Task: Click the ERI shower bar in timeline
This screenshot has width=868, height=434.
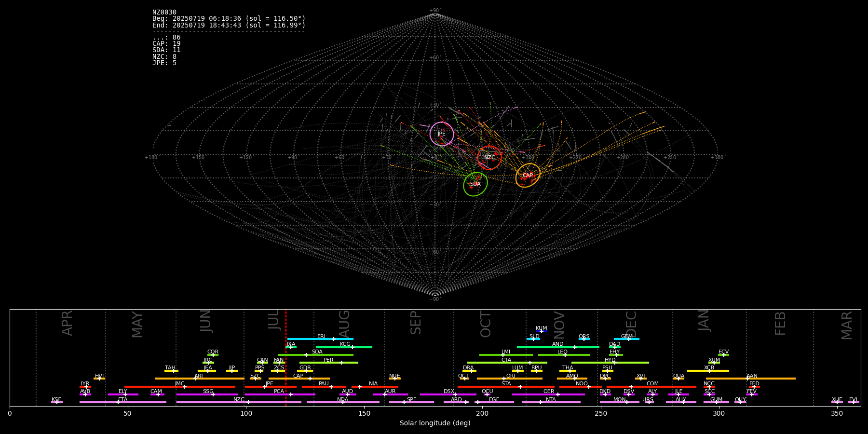Action: click(x=320, y=339)
